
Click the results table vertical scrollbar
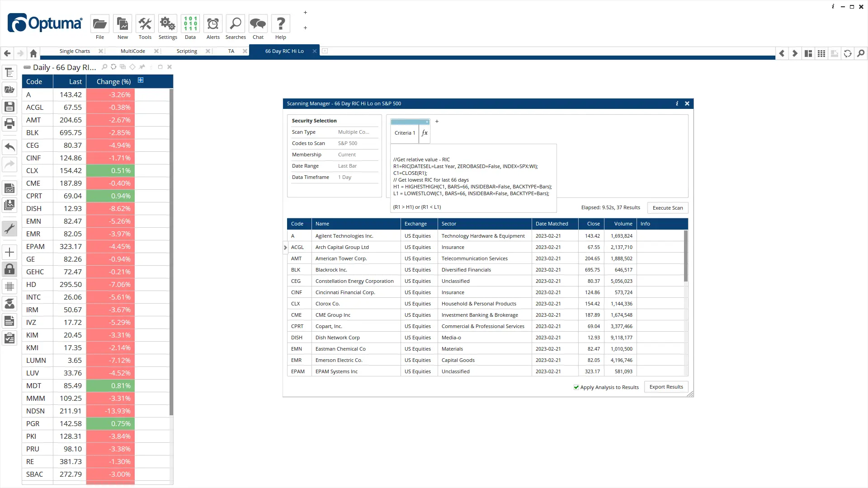click(x=686, y=256)
